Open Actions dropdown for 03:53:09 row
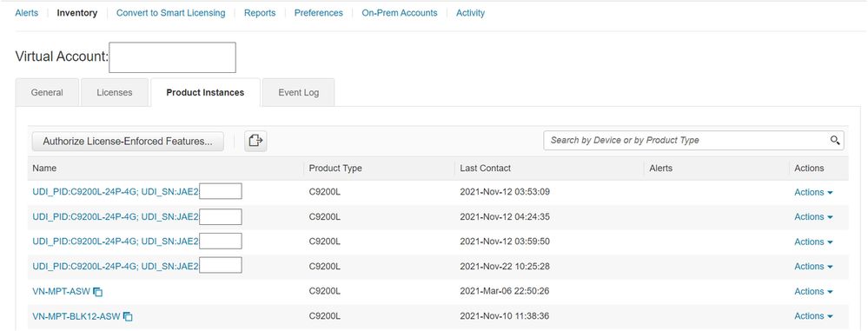This screenshot has height=331, width=868. coord(813,192)
